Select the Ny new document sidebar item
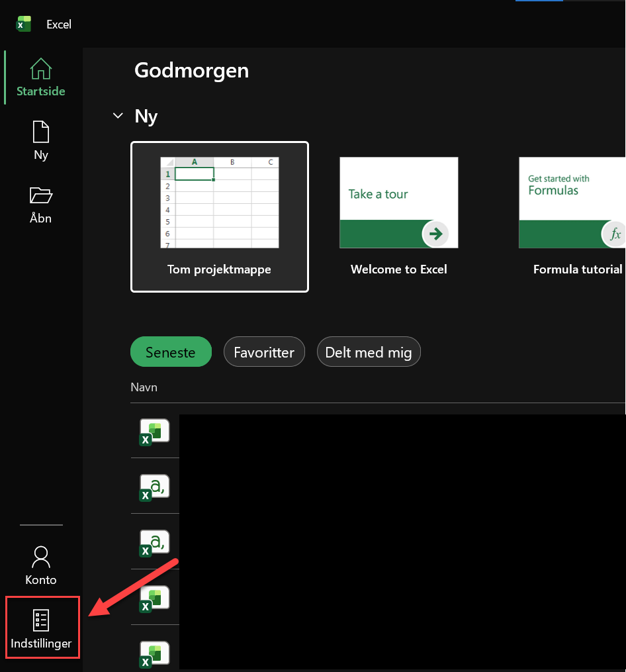The height and width of the screenshot is (672, 626). click(x=41, y=140)
